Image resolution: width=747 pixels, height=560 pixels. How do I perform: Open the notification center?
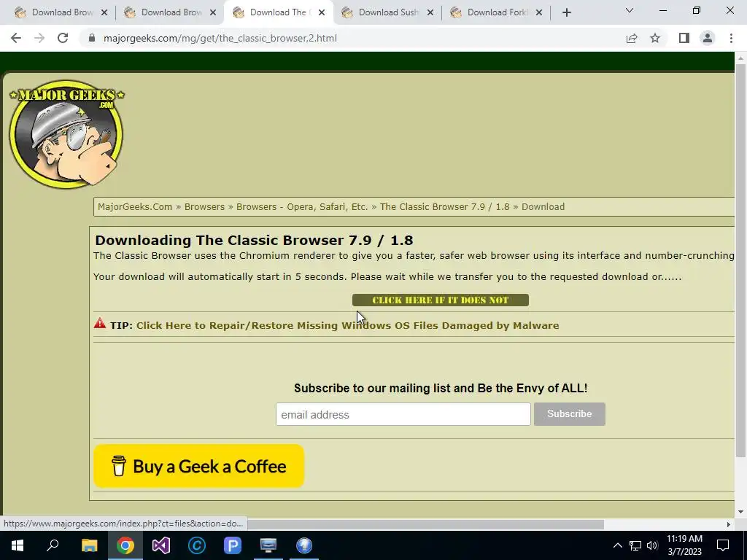[x=723, y=545]
